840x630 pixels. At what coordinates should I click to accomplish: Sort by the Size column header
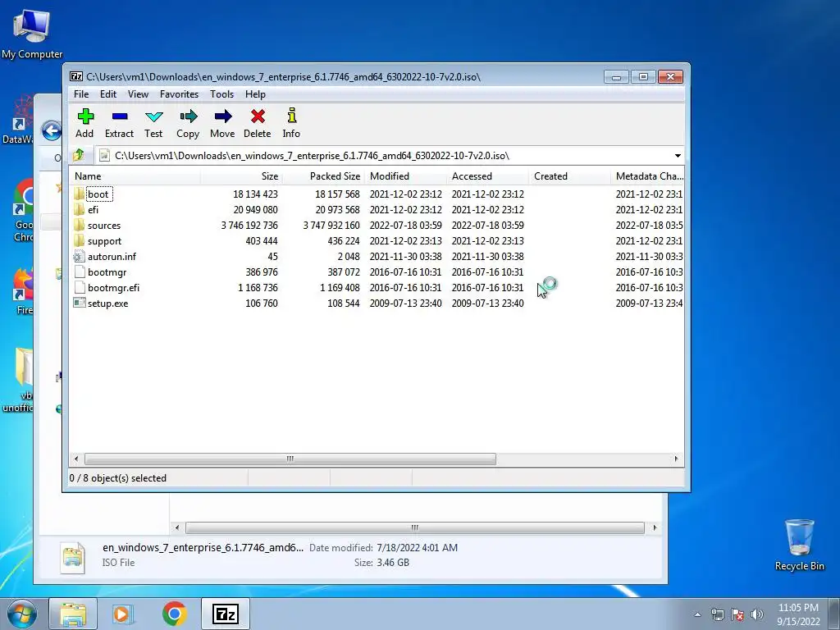241,176
